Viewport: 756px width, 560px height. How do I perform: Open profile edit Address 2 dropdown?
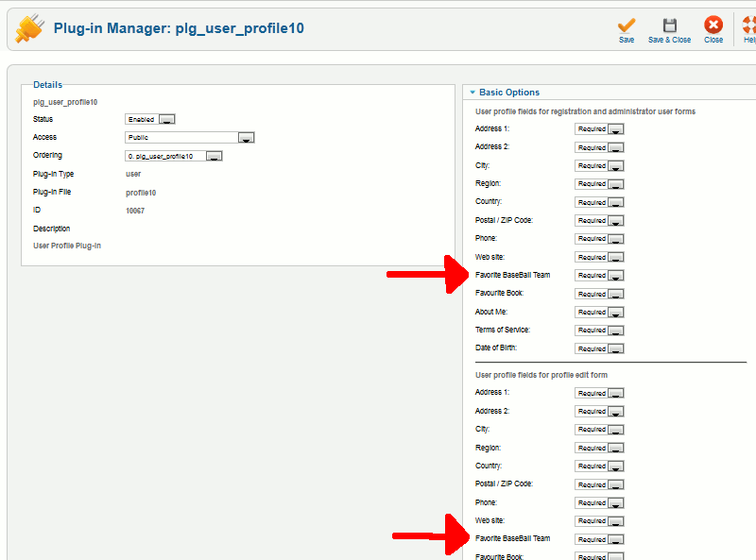(599, 411)
